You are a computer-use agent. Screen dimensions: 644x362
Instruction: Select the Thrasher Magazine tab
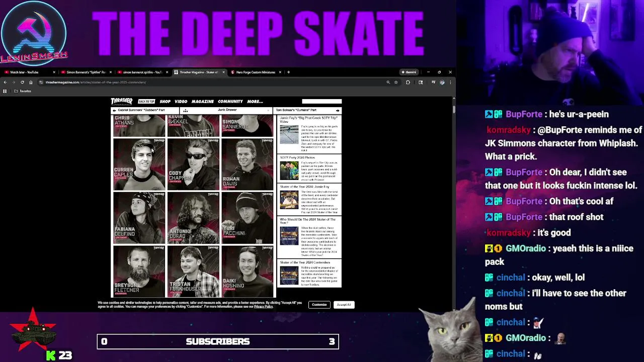pos(199,72)
